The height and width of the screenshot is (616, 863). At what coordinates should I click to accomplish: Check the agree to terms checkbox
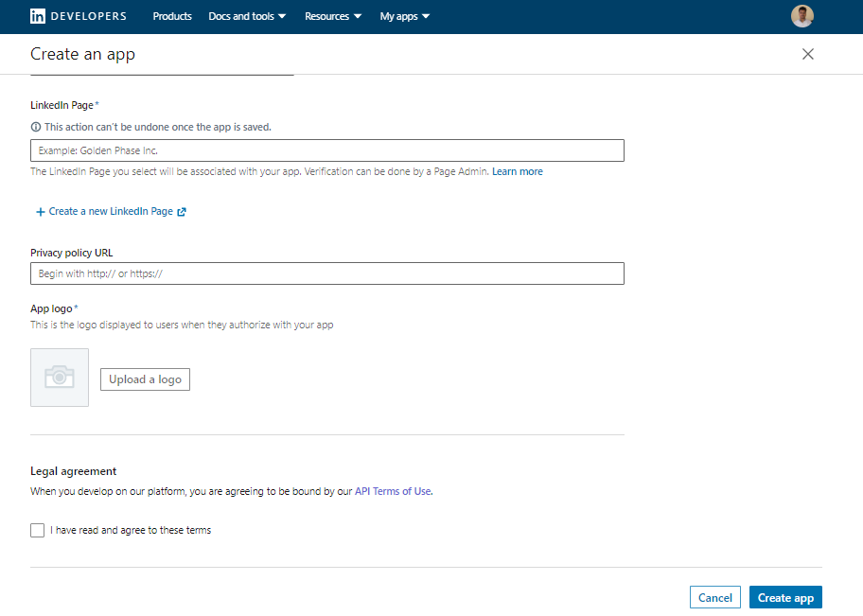click(38, 530)
